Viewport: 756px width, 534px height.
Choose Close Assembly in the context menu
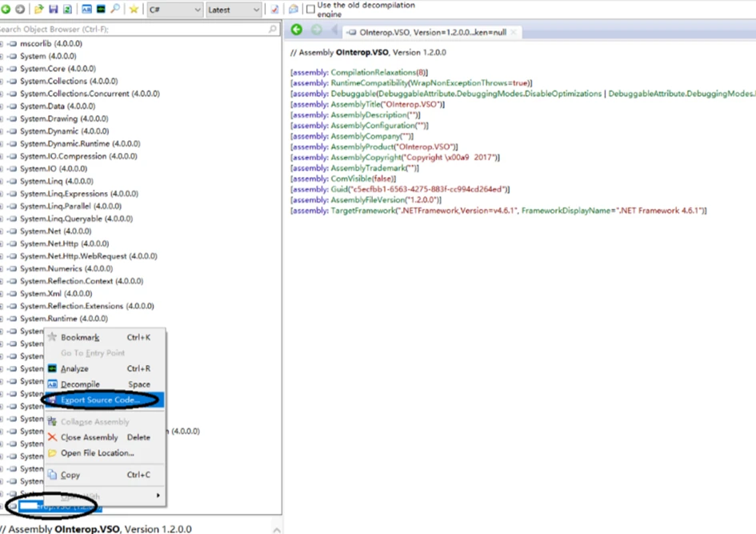89,437
